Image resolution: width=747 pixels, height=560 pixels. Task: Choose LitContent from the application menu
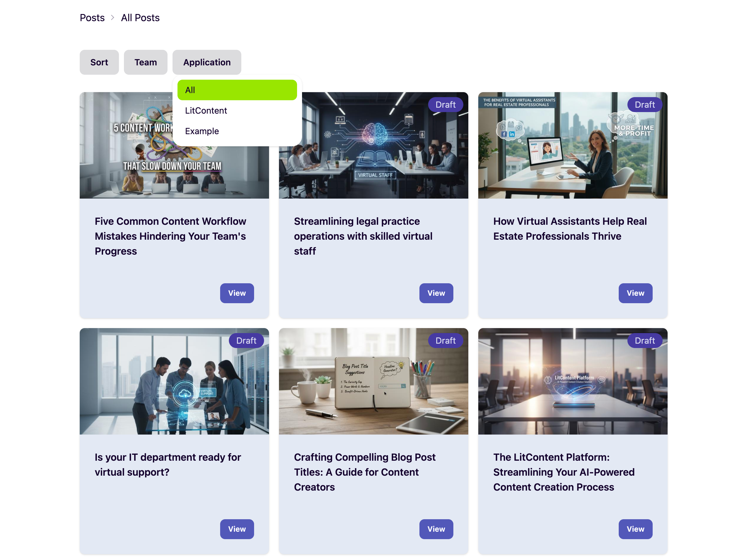206,111
